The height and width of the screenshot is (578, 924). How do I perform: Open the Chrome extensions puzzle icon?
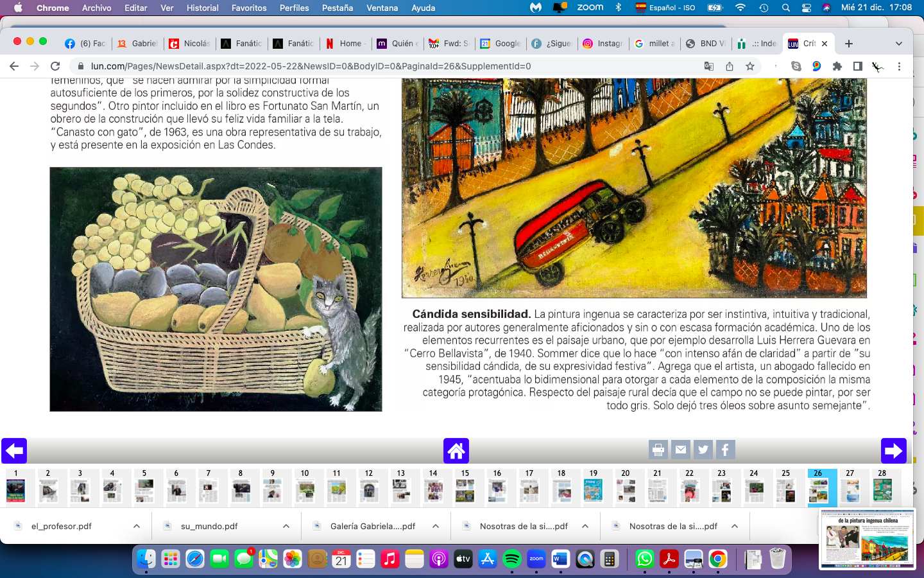click(837, 66)
